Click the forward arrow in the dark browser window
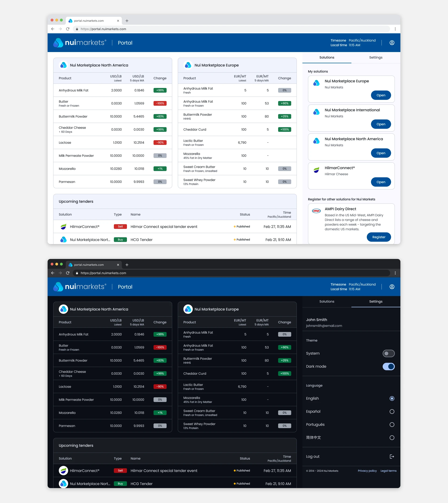The width and height of the screenshot is (448, 503). tap(60, 273)
